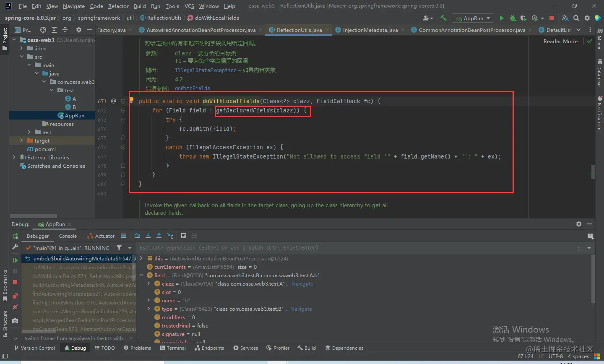Click Run with Coverage shield icon
604x364 pixels.
[523, 18]
